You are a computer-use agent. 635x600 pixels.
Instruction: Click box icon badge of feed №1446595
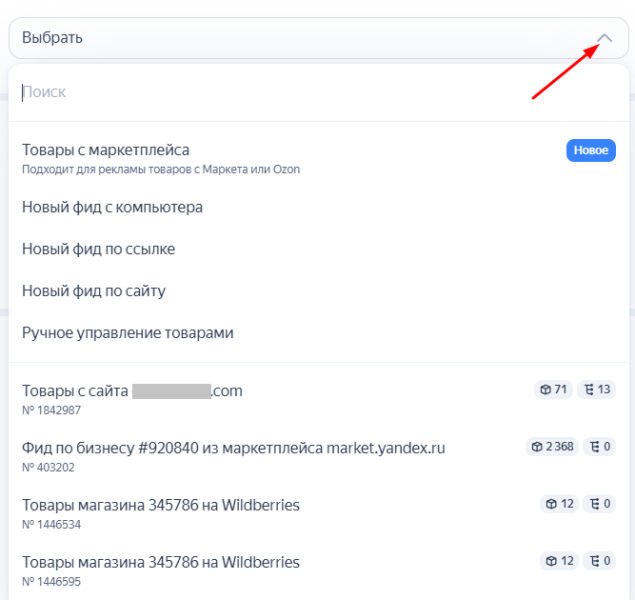[560, 561]
